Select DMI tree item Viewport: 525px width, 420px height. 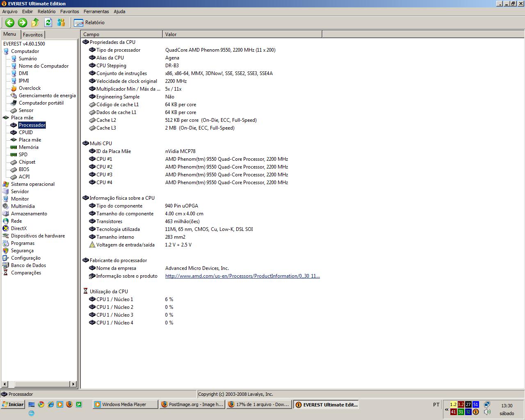(23, 73)
